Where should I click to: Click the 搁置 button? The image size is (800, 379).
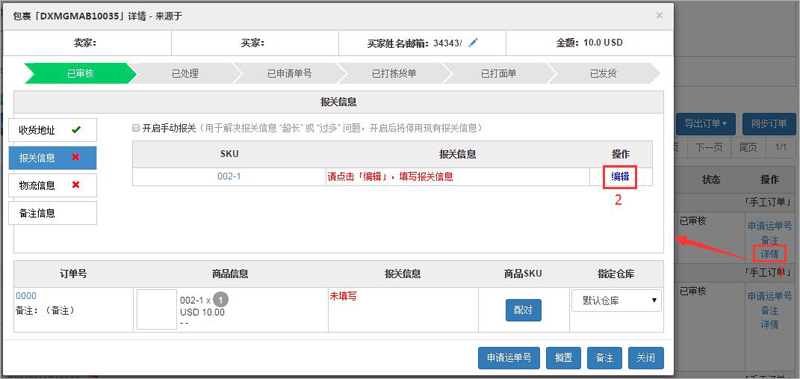[563, 358]
